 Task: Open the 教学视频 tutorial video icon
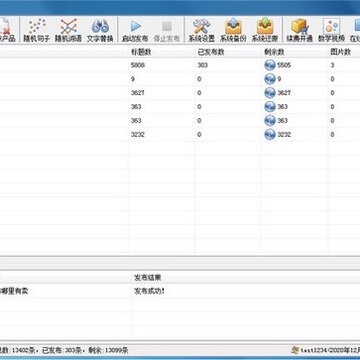(331, 30)
